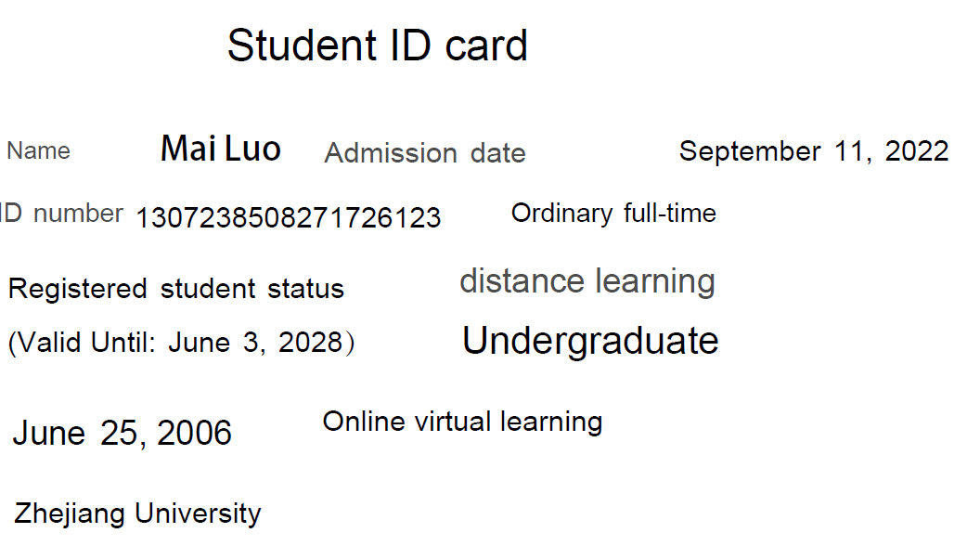This screenshot has height=546, width=980.
Task: Click the Student ID card title
Action: (x=378, y=45)
